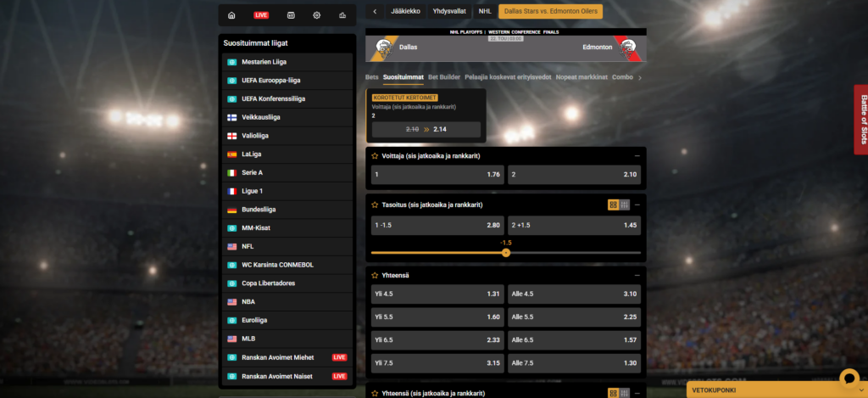Image resolution: width=868 pixels, height=398 pixels.
Task: Bet Alle 5.5 at 2.25
Action: point(574,317)
